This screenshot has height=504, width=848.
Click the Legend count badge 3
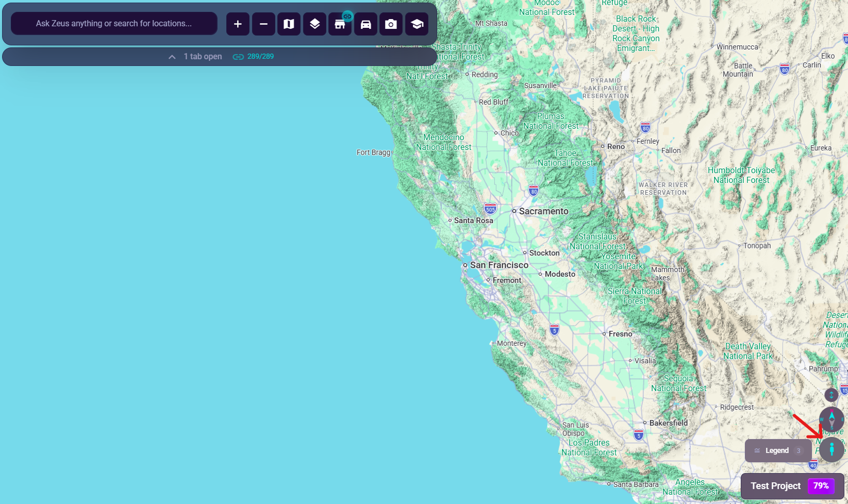click(x=799, y=450)
